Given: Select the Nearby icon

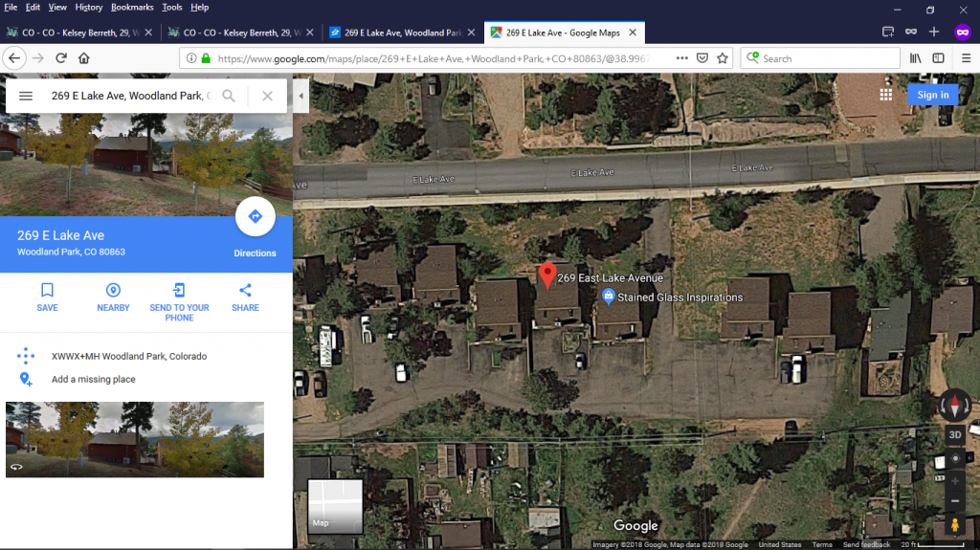Looking at the screenshot, I should pyautogui.click(x=113, y=297).
